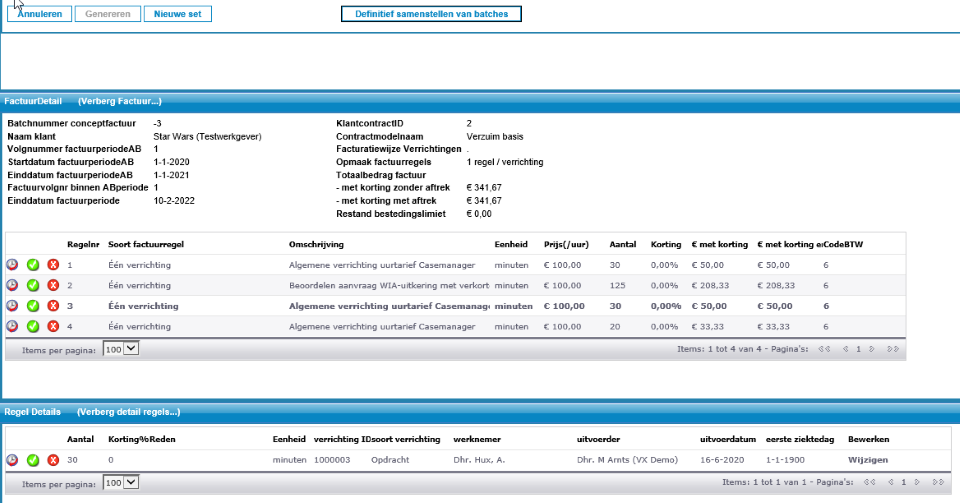Click red X in Regel Details row

click(53, 460)
